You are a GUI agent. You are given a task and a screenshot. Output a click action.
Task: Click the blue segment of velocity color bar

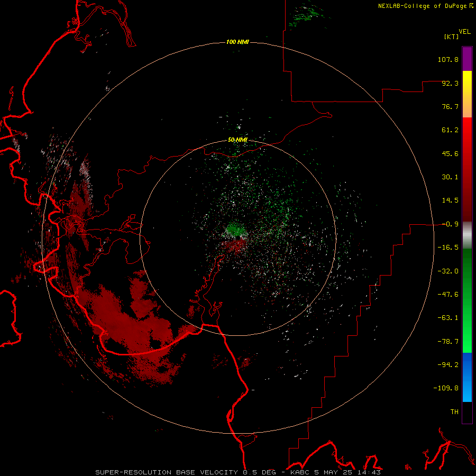point(467,377)
